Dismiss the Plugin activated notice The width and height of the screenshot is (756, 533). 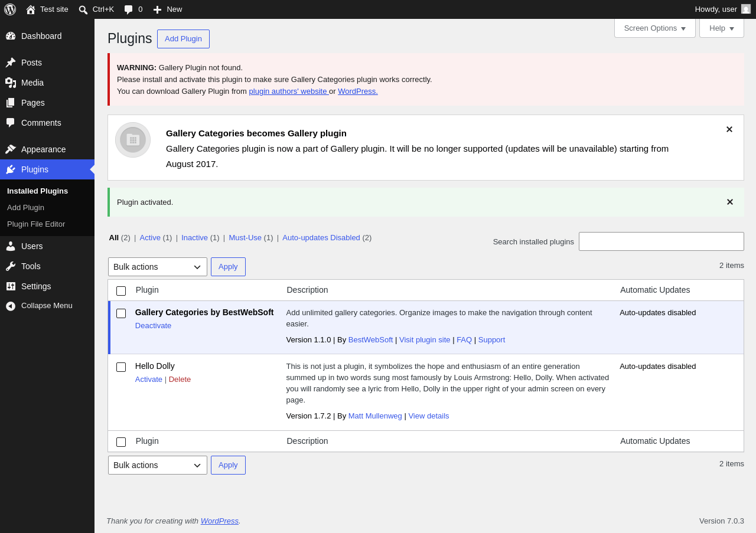[x=730, y=202]
